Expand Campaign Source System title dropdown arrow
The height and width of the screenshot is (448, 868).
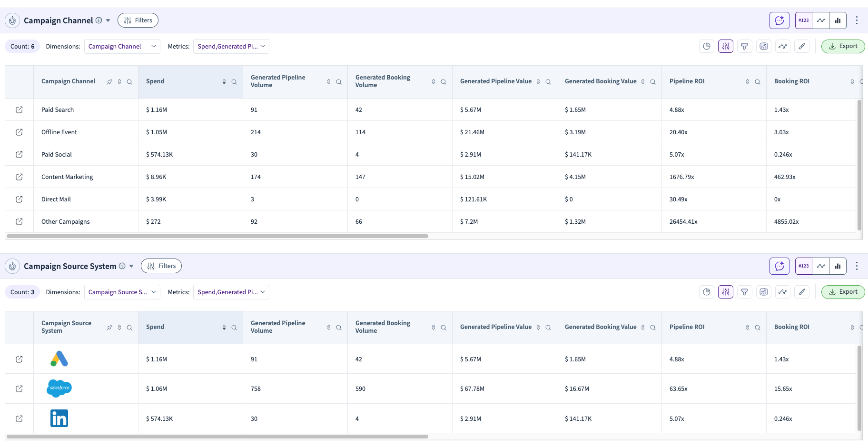(131, 266)
